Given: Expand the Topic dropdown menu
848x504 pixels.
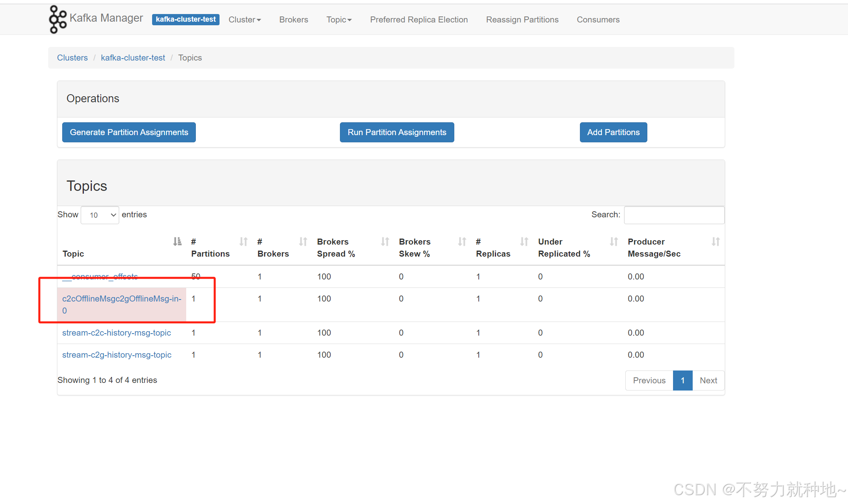Looking at the screenshot, I should [339, 20].
